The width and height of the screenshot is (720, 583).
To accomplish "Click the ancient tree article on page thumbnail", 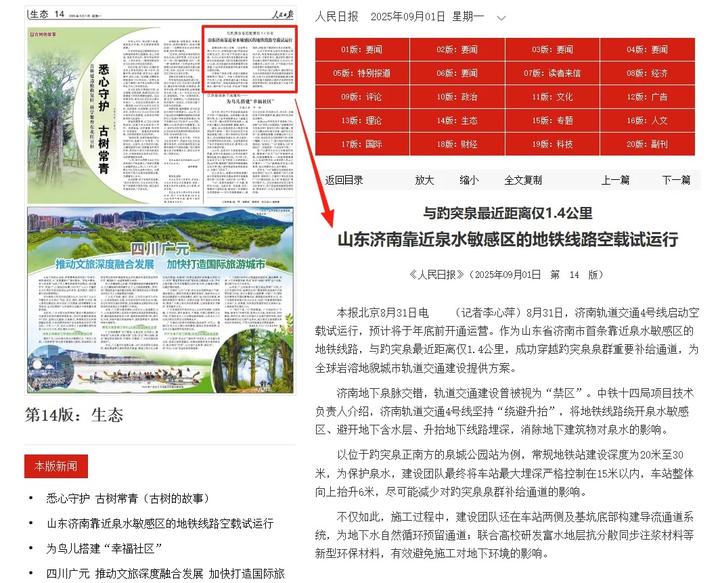I will (115, 115).
